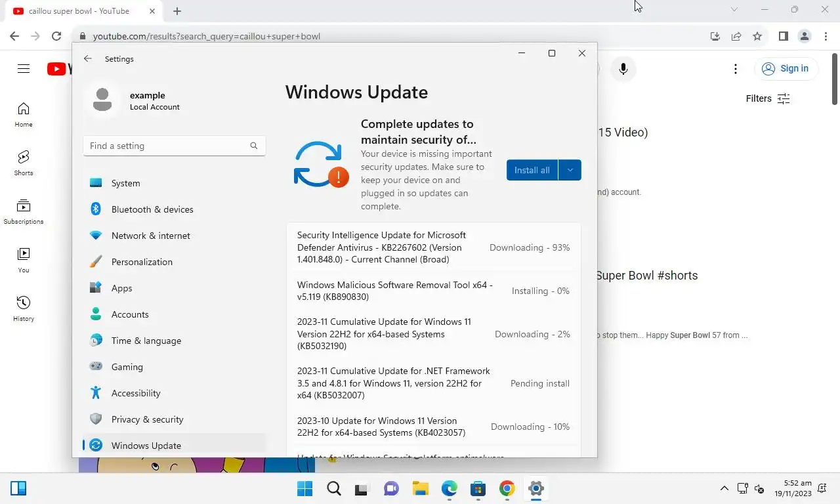
Task: Click Downloading - 93% status text
Action: point(530,247)
